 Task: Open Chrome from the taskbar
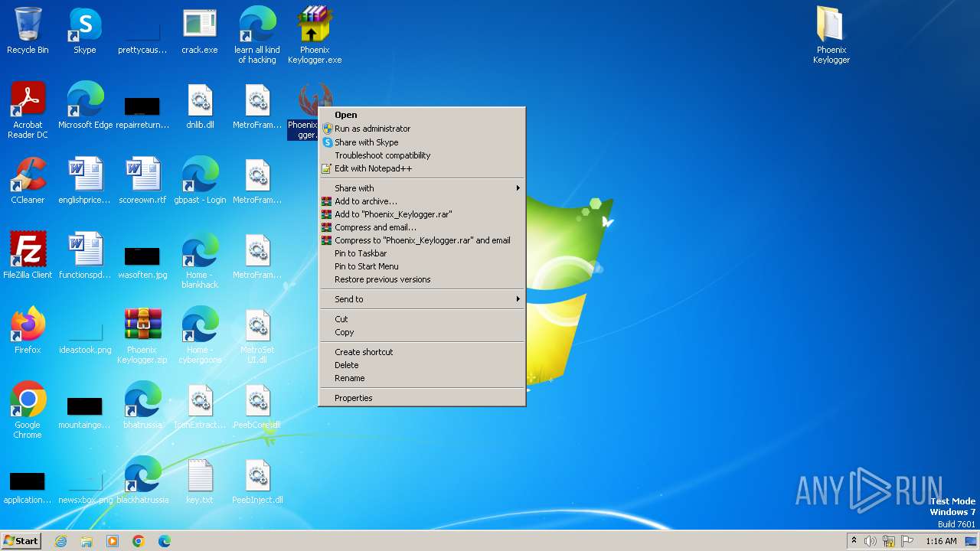(x=139, y=541)
